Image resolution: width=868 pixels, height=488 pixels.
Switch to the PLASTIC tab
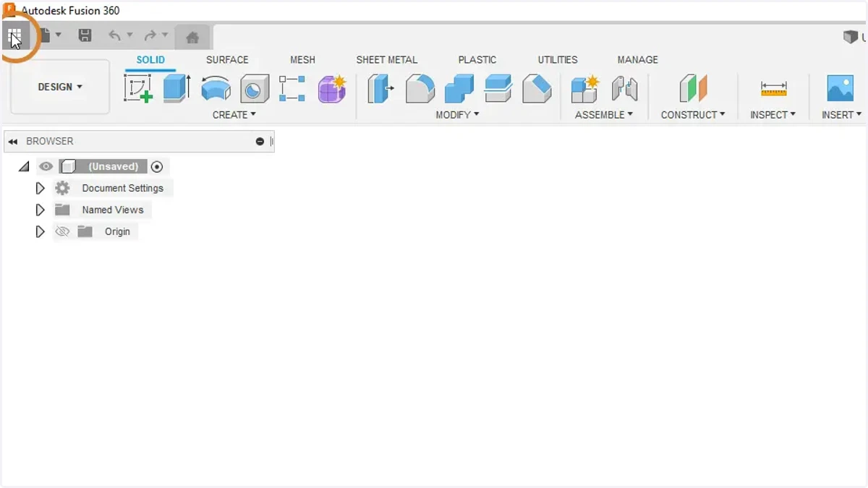coord(477,60)
